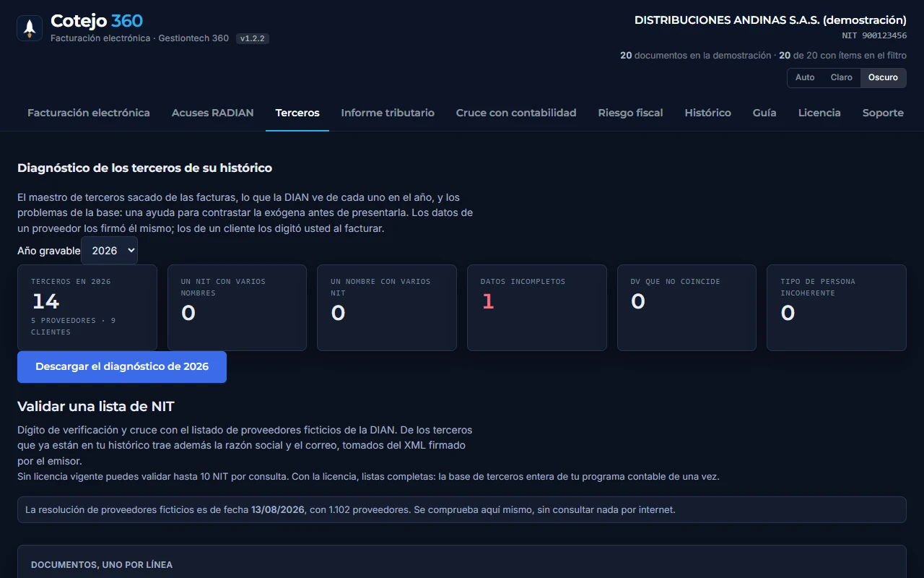924x578 pixels.
Task: Click Diagnóstico de los terceros heading
Action: click(x=144, y=168)
